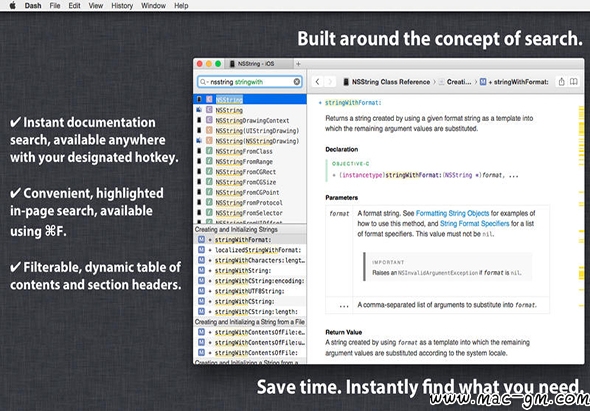Open the Help menu
Screen dimensions: 590x411
tap(181, 6)
